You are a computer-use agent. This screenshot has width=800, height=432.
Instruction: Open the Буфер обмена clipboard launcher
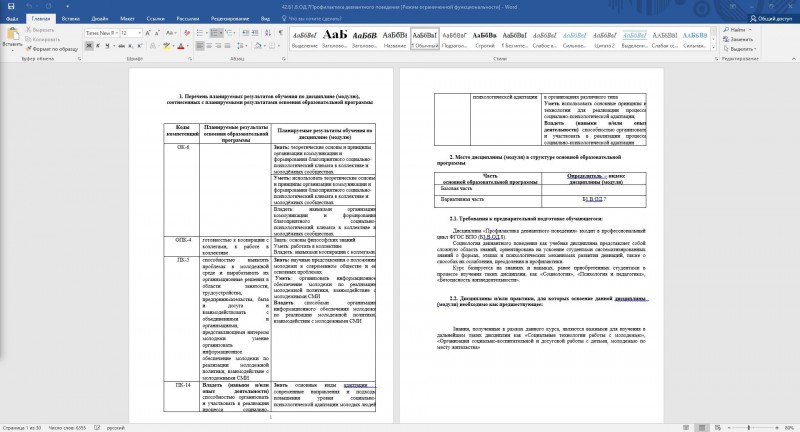coord(80,59)
